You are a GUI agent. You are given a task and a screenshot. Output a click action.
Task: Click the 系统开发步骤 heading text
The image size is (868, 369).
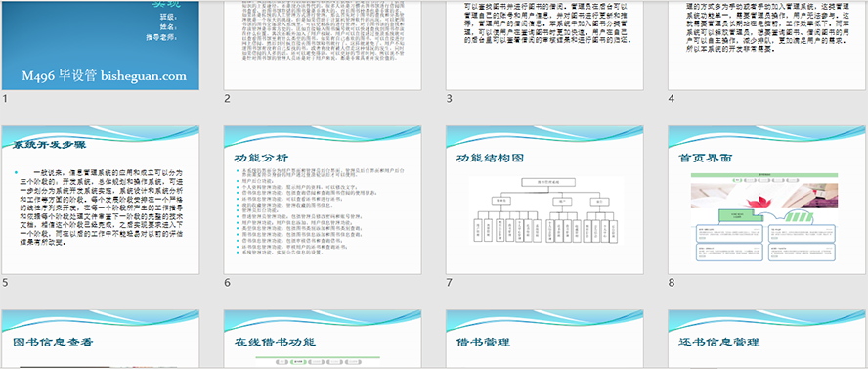pyautogui.click(x=49, y=146)
